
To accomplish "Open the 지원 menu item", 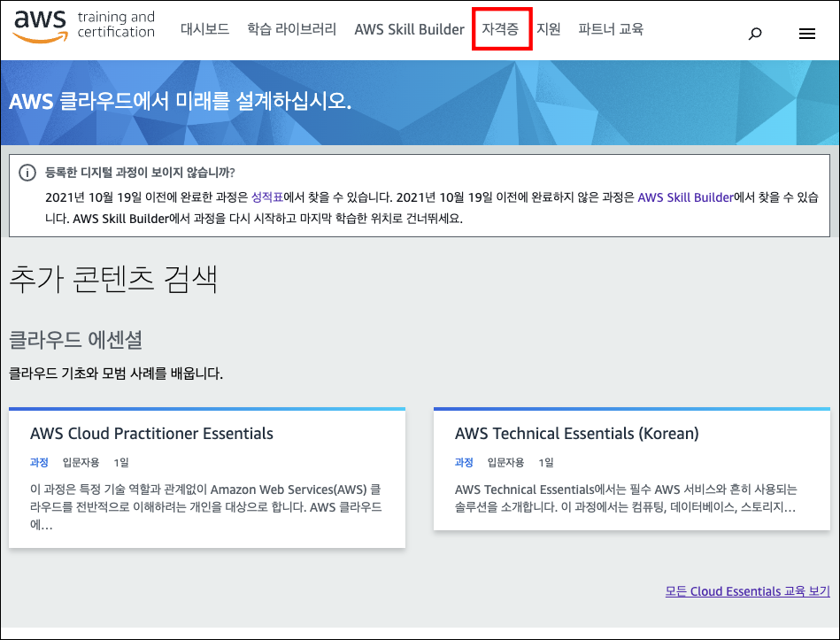I will pyautogui.click(x=549, y=29).
